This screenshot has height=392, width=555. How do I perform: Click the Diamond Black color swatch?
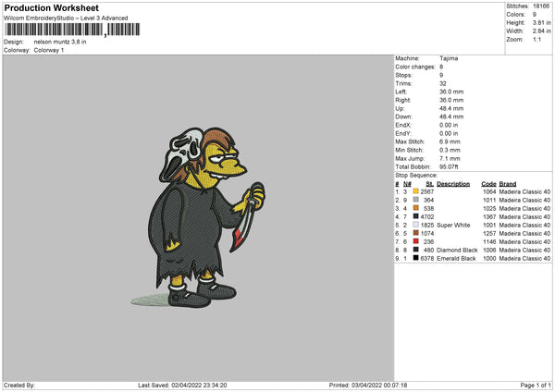pos(416,250)
